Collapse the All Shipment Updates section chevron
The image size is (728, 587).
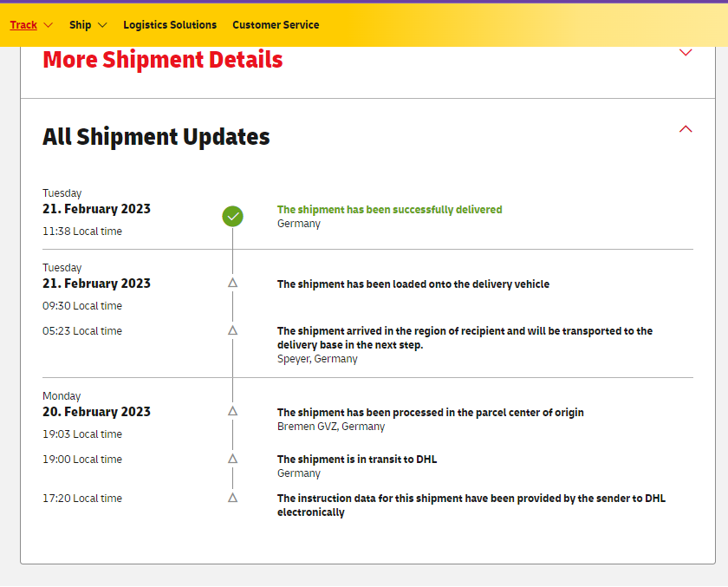coord(686,129)
